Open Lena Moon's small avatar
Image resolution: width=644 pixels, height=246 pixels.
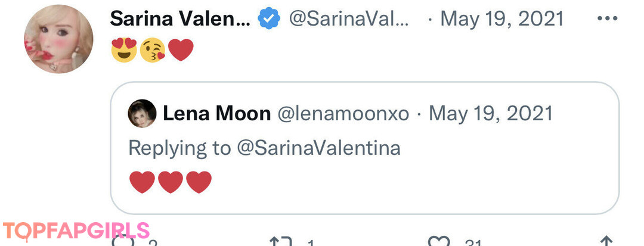point(142,113)
